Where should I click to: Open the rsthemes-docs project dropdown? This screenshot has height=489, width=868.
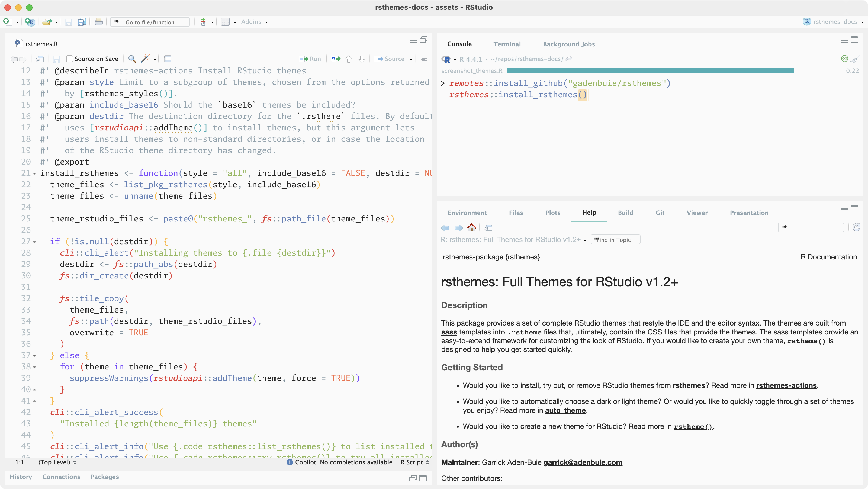click(x=834, y=22)
